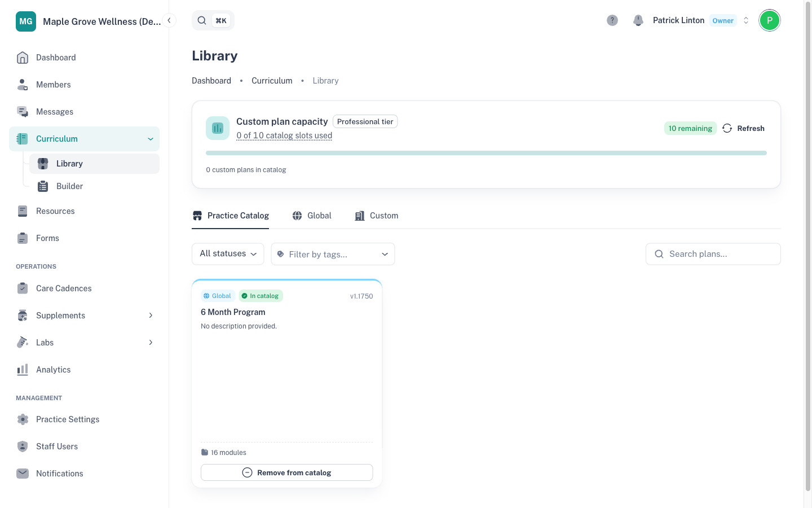
Task: Click the 'In catalog' status badge
Action: coord(261,296)
